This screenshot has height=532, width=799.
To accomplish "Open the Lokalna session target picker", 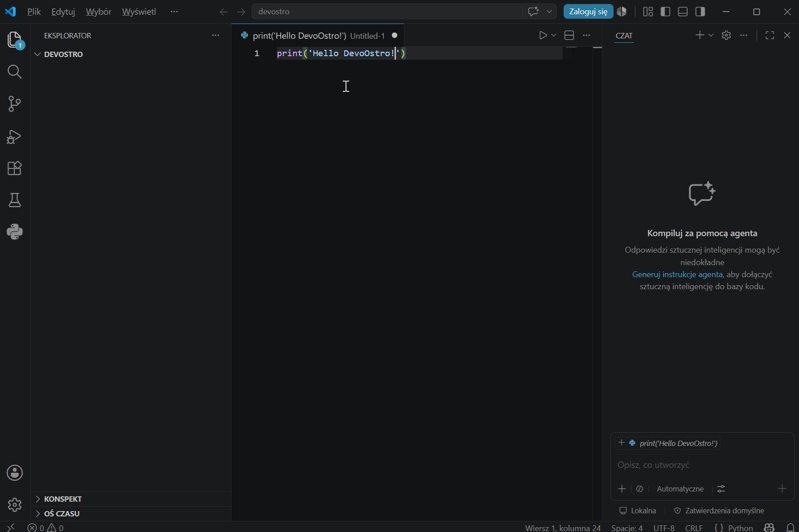I will click(638, 511).
